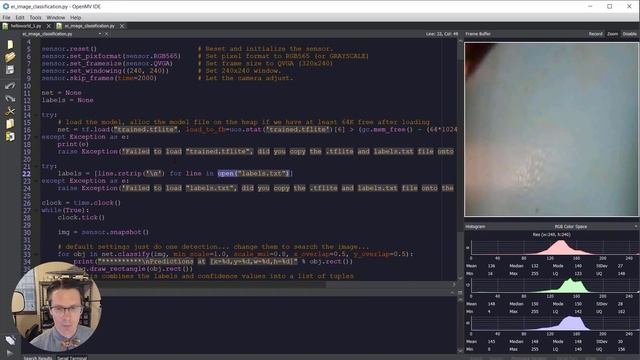Viewport: 640px width, 360px height.
Task: Click the 'net = None' code on line 11
Action: tap(61, 93)
